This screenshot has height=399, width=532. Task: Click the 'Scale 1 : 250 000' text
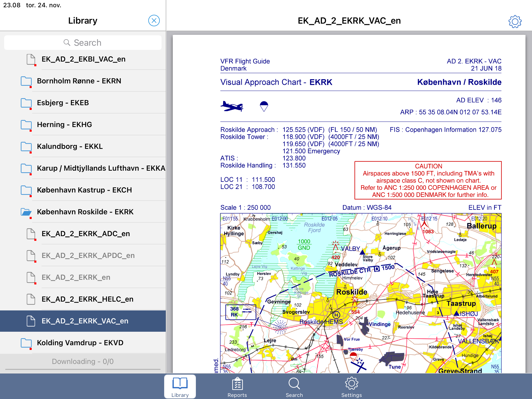pyautogui.click(x=245, y=208)
